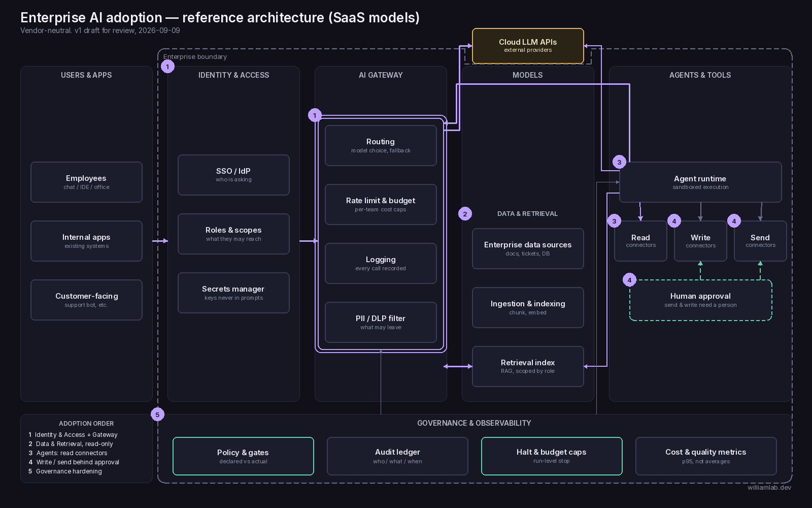The height and width of the screenshot is (508, 812).
Task: Click step badge 4 on Send connectors box
Action: 734,221
